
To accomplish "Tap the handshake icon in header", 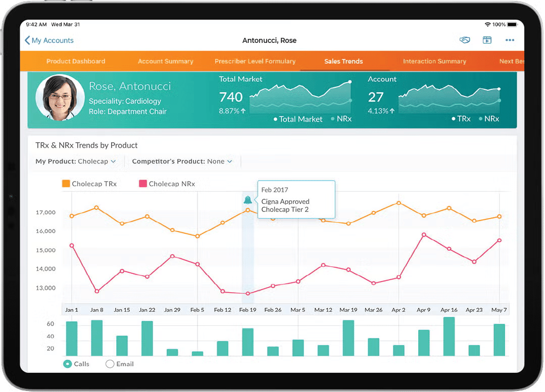I will pyautogui.click(x=465, y=40).
